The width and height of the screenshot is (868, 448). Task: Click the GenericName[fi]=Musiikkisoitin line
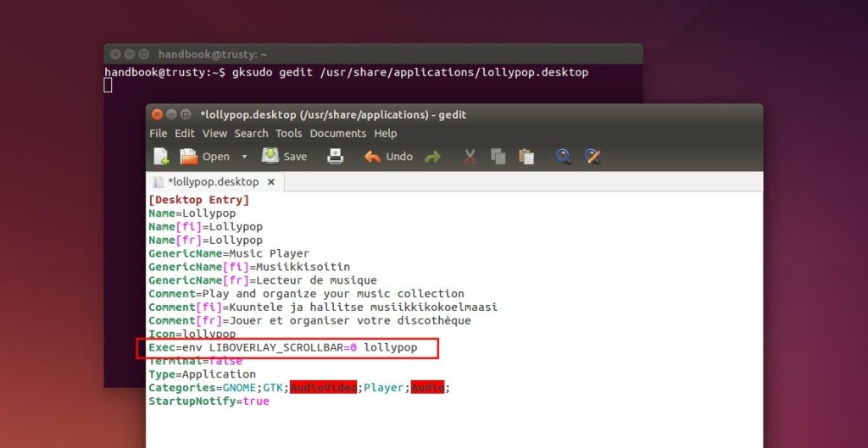pyautogui.click(x=249, y=267)
